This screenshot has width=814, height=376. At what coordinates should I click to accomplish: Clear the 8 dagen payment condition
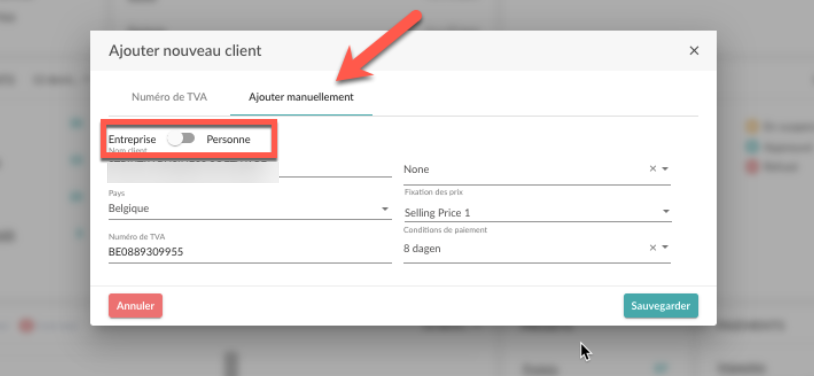coord(653,248)
